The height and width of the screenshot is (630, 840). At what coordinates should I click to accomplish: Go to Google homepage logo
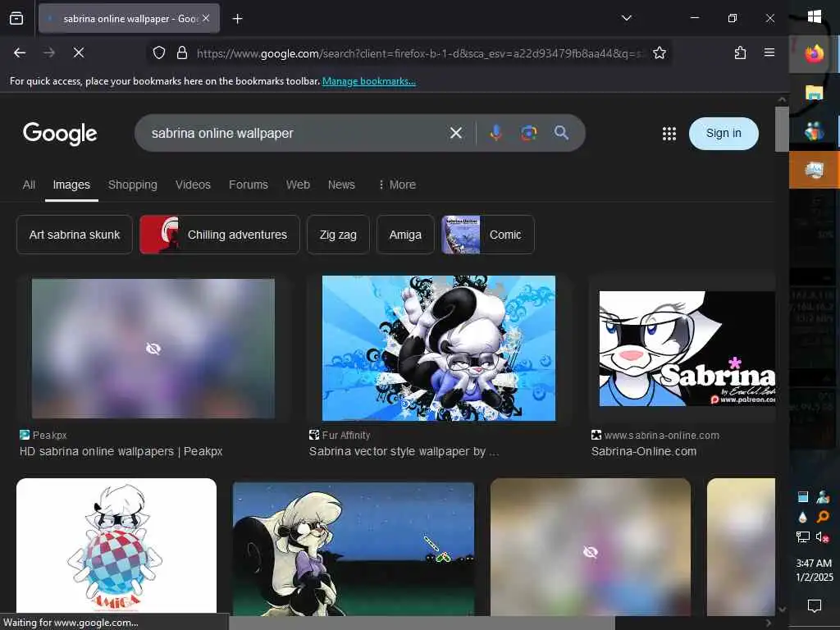[60, 133]
